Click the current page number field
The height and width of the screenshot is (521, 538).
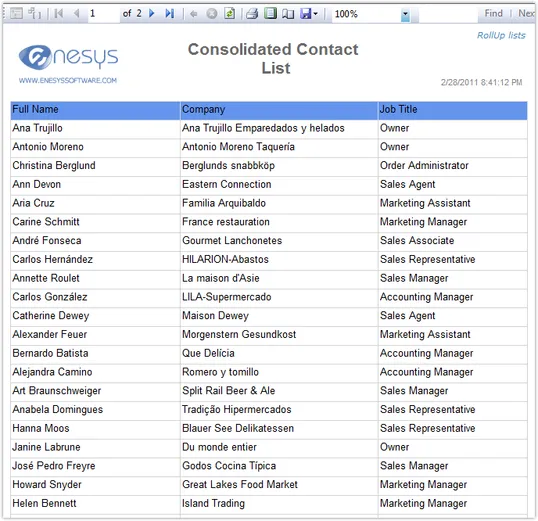pos(104,14)
